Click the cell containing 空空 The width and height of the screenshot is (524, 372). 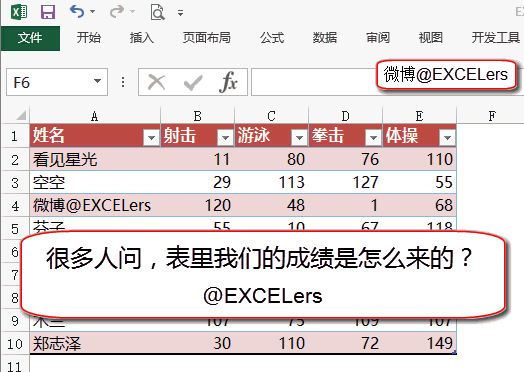pos(95,182)
